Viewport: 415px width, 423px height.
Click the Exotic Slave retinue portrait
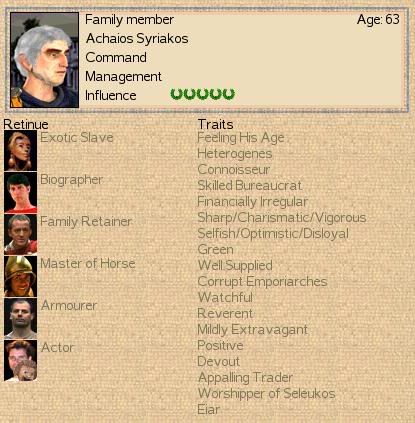(20, 150)
